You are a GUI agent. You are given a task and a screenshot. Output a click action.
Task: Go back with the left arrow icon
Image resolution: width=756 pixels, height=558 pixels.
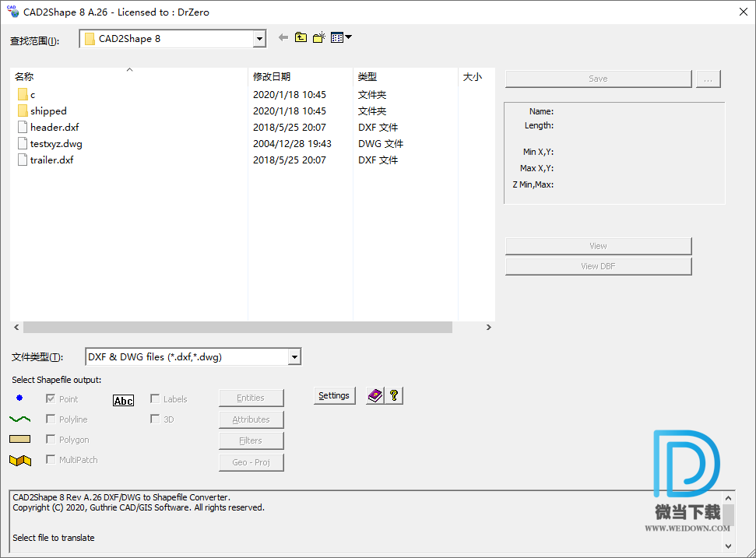click(283, 37)
